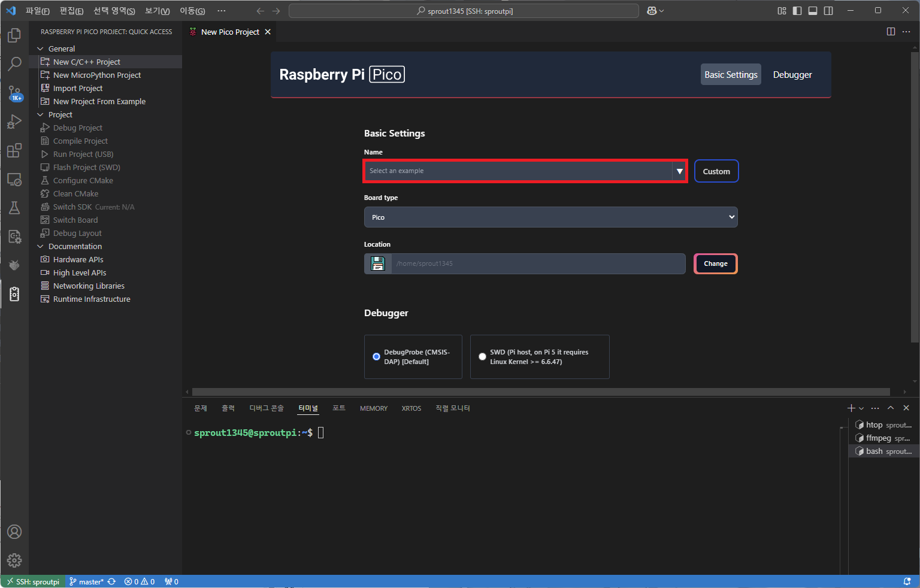The width and height of the screenshot is (920, 588).
Task: Switch to the 문제 panel tab
Action: point(201,408)
